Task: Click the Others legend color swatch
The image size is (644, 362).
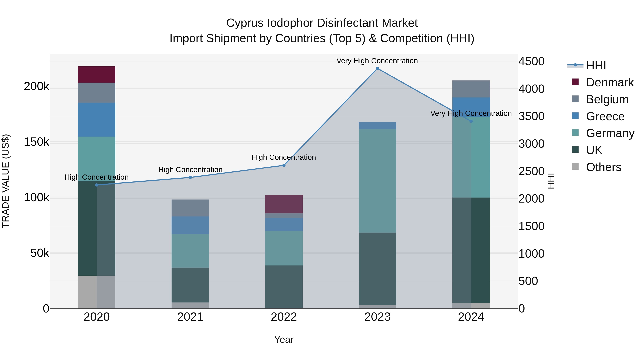Action: coord(575,167)
